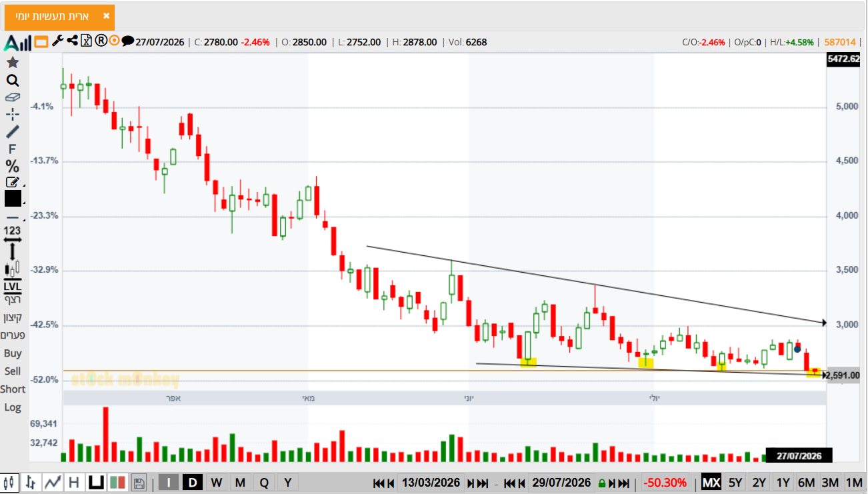Select the 6M time range

(x=807, y=483)
